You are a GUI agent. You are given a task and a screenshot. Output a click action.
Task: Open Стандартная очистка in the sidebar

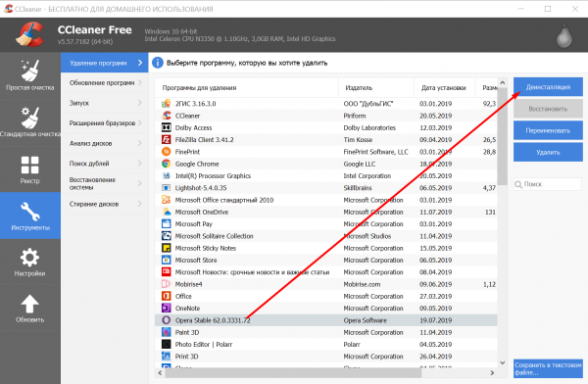(x=30, y=122)
